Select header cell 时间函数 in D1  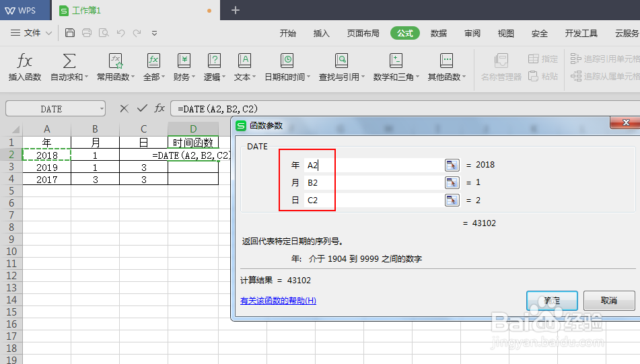pos(193,143)
